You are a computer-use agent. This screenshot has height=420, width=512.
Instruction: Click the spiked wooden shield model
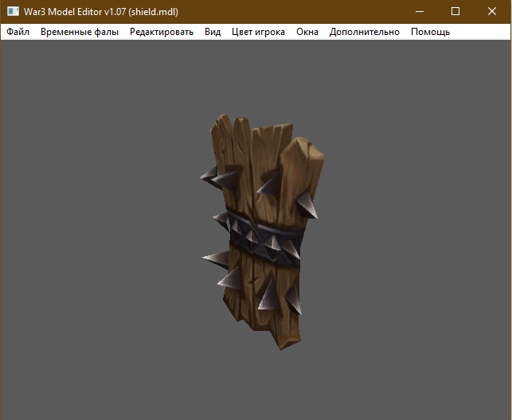click(264, 231)
